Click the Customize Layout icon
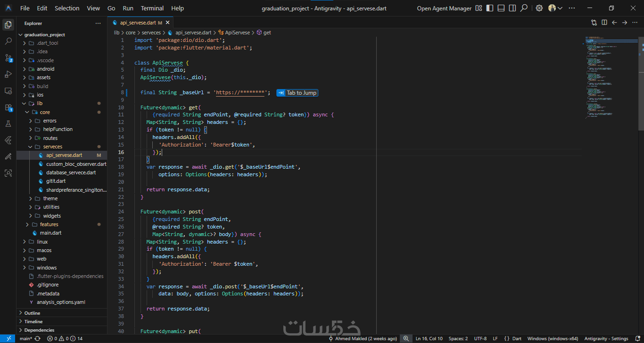The width and height of the screenshot is (644, 343). [479, 8]
